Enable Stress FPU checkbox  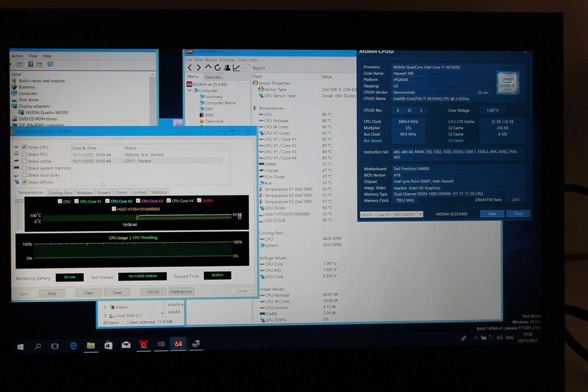24,154
